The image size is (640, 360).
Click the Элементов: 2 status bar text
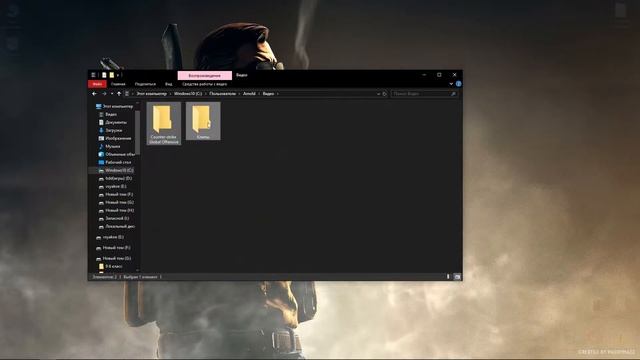(x=104, y=277)
